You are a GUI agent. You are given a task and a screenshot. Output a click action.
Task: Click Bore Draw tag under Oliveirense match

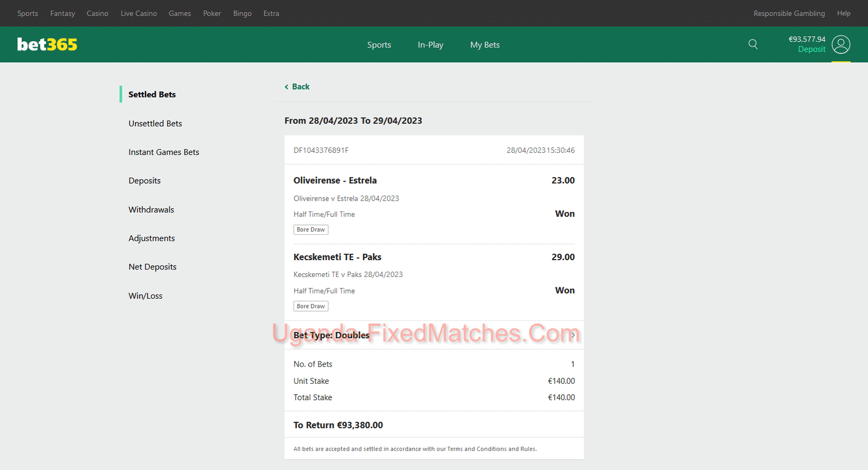[x=311, y=230]
